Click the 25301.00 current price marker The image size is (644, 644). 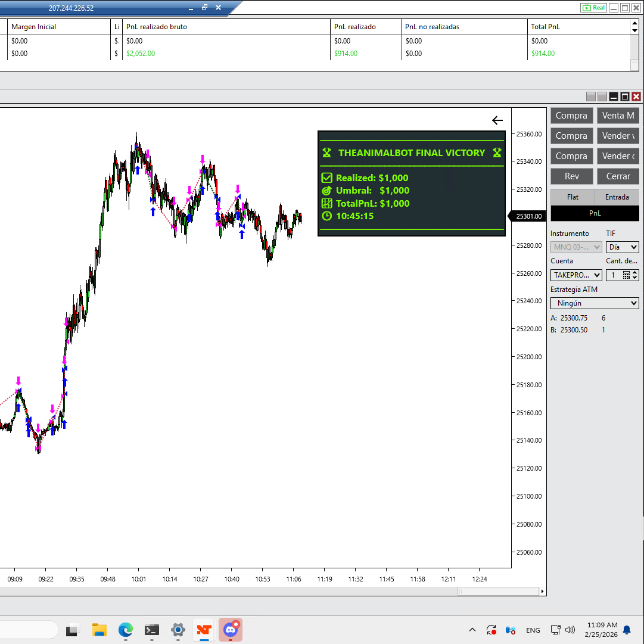coord(527,216)
